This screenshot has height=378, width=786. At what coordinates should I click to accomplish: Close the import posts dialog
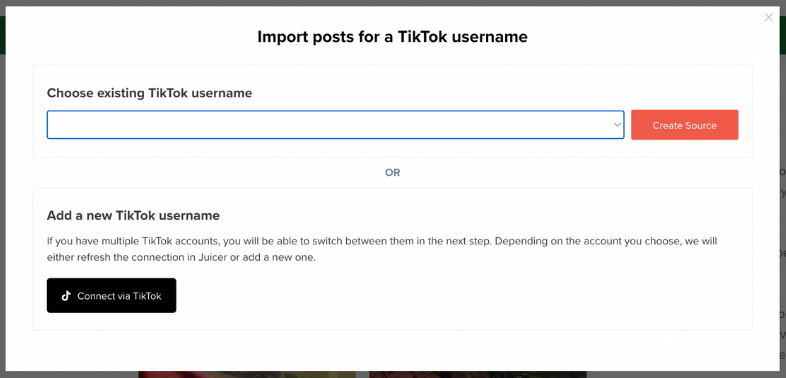[x=768, y=18]
